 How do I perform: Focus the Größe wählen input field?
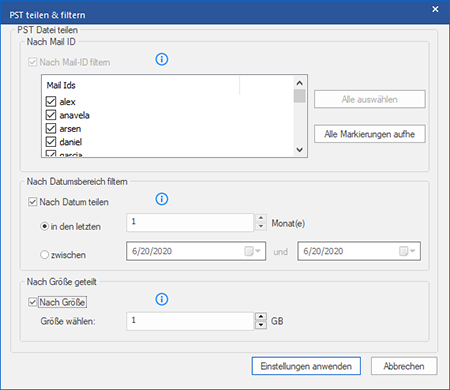coord(190,321)
